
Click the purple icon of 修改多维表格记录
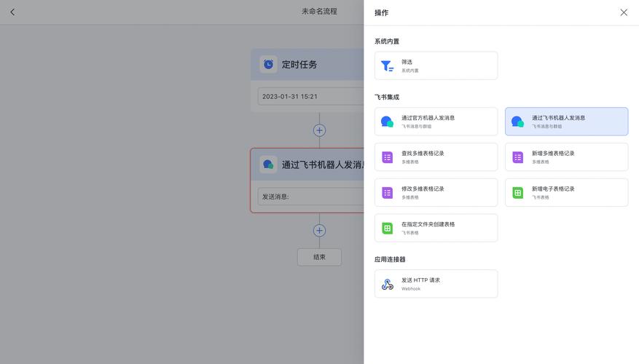[x=387, y=193]
